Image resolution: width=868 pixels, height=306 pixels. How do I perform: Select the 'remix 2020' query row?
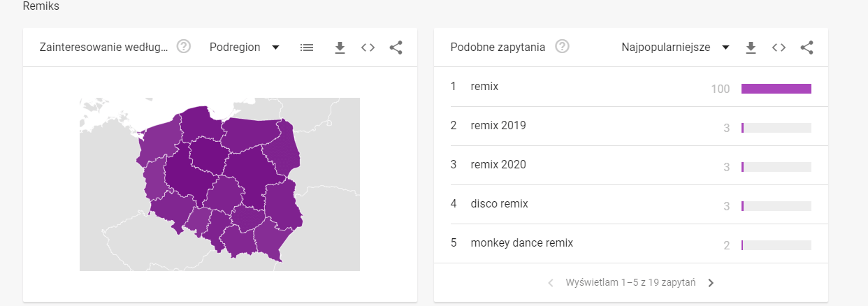pyautogui.click(x=498, y=165)
